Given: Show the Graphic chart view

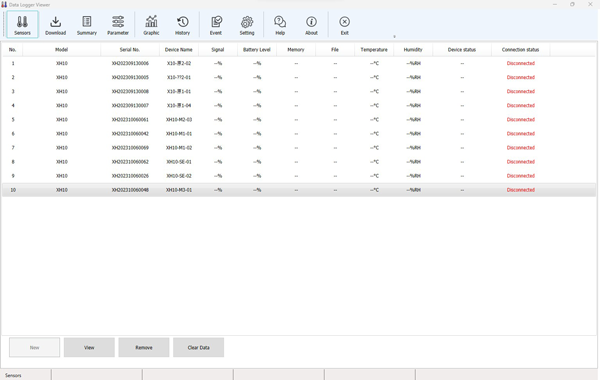Looking at the screenshot, I should (x=151, y=25).
